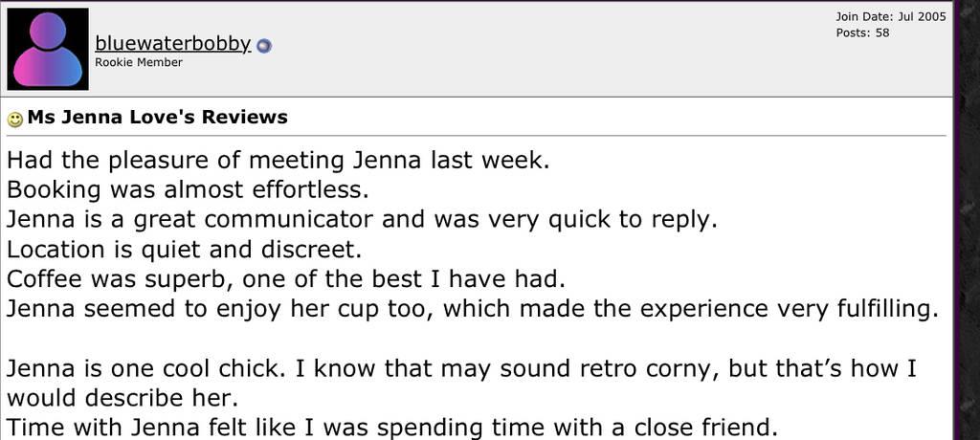Viewport: 980px width, 440px height.
Task: Click the Rookie Member rank label
Action: (139, 62)
